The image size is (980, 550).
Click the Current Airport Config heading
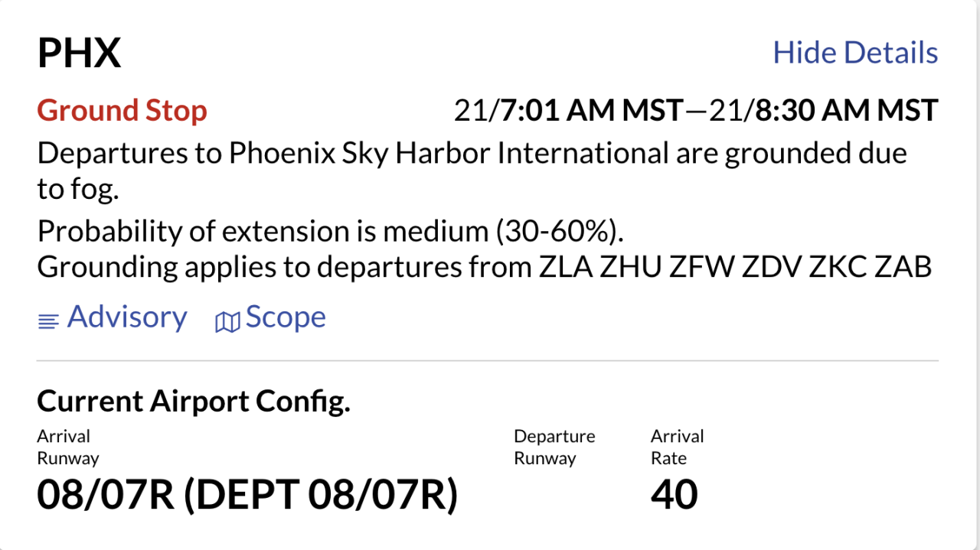point(194,400)
